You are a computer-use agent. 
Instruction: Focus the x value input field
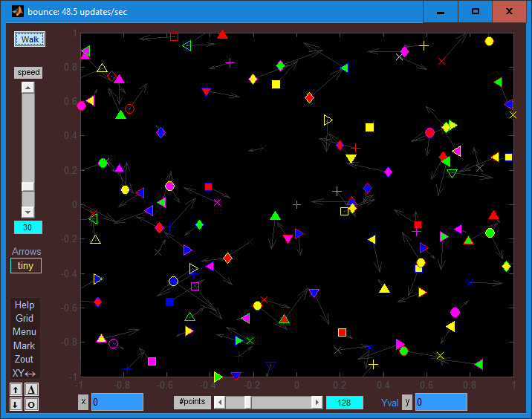(x=117, y=402)
